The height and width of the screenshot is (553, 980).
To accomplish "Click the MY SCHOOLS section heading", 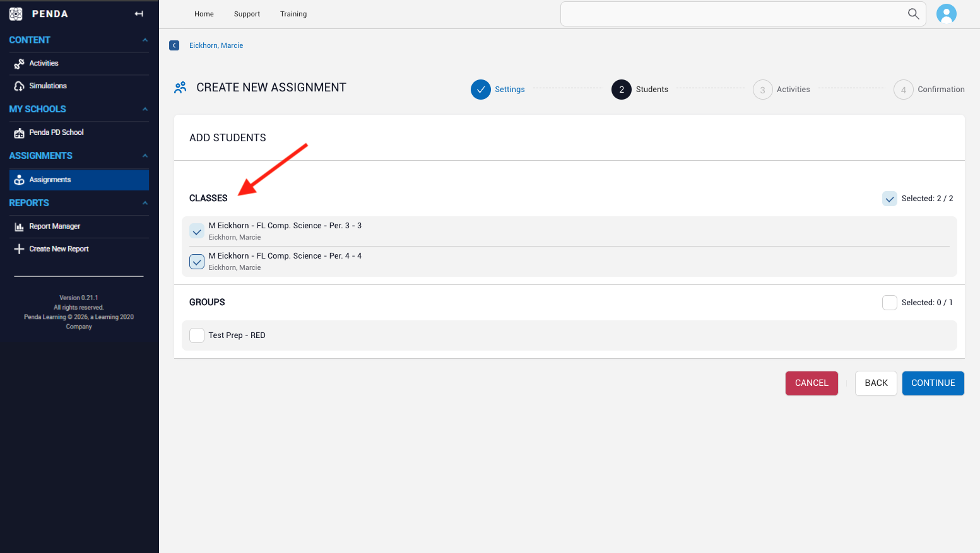I will click(x=37, y=109).
